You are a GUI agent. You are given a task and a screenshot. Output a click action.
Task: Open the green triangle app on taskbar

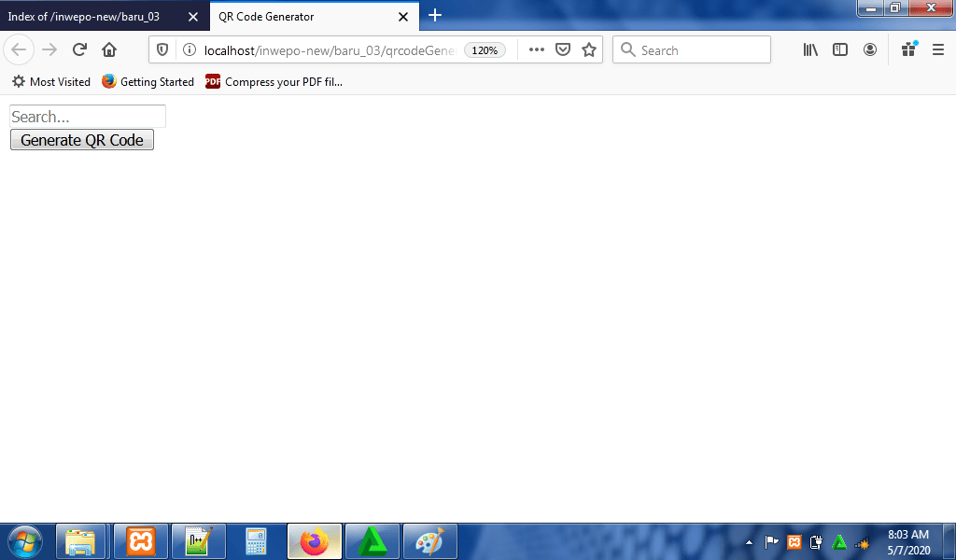click(x=373, y=541)
